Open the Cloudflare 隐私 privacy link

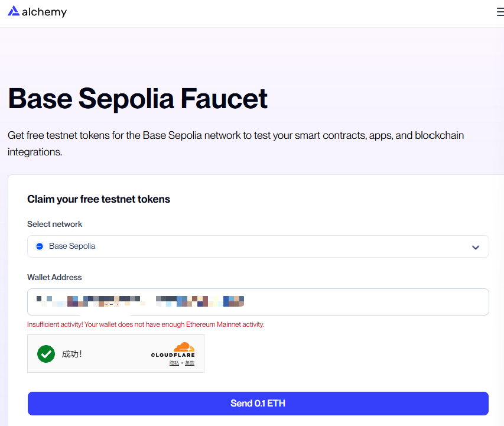[x=174, y=363]
